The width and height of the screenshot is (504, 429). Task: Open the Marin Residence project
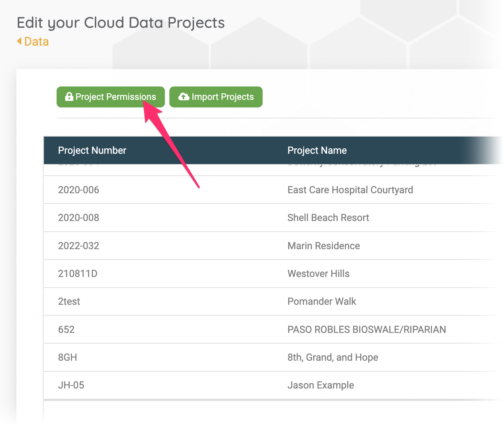324,246
